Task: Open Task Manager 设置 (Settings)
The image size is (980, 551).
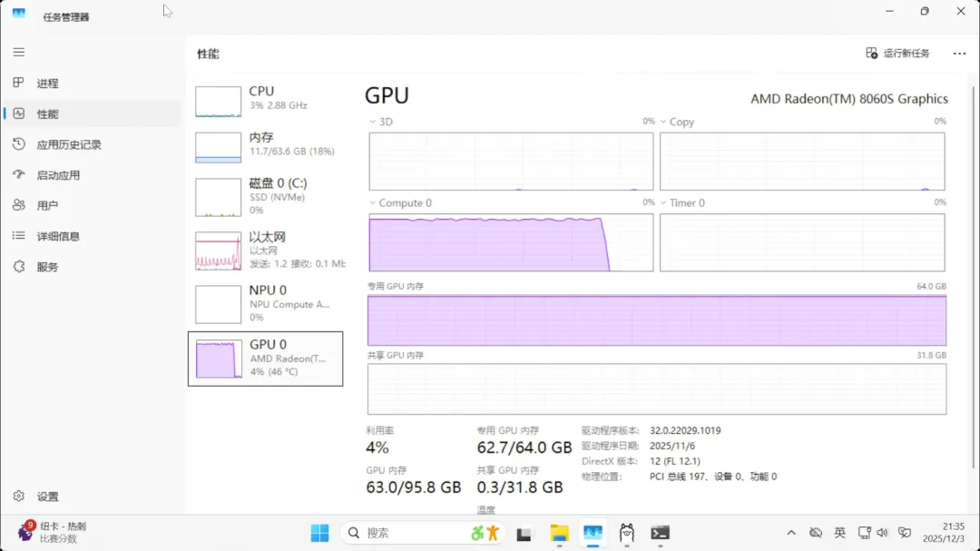Action: point(47,497)
